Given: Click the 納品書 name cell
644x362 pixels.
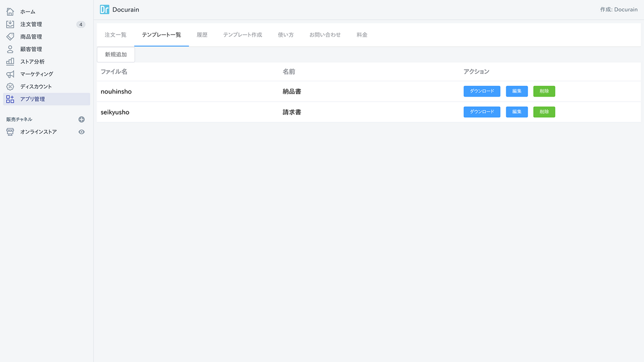Looking at the screenshot, I should pyautogui.click(x=292, y=92).
